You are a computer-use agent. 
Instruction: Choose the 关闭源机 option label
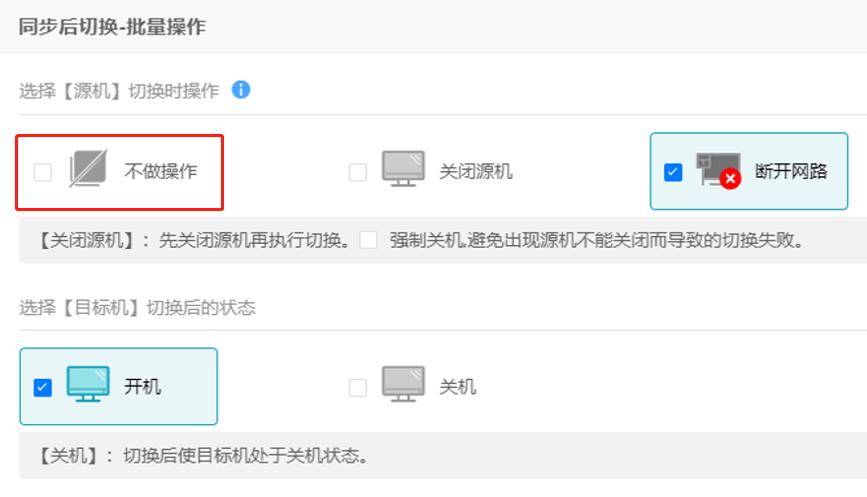(476, 171)
